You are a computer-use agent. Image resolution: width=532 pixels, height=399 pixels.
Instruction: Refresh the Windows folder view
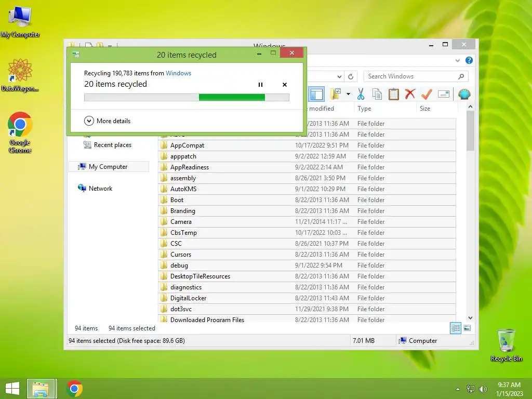click(351, 77)
